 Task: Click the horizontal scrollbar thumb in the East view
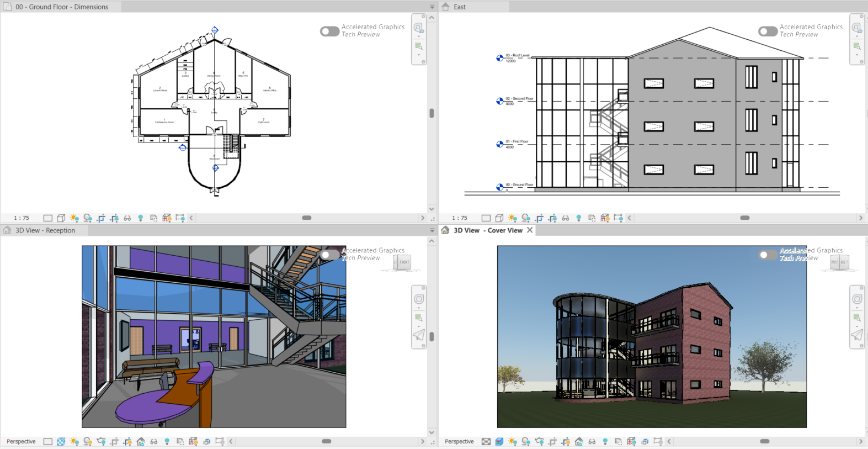pyautogui.click(x=745, y=218)
